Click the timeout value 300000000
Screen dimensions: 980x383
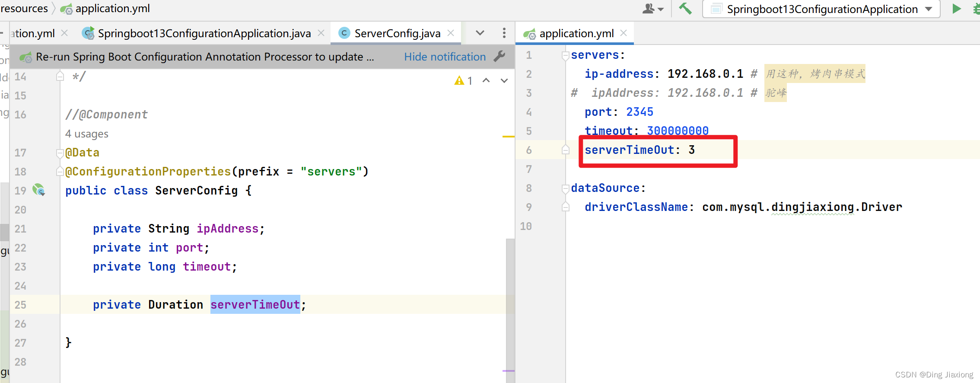click(x=678, y=131)
